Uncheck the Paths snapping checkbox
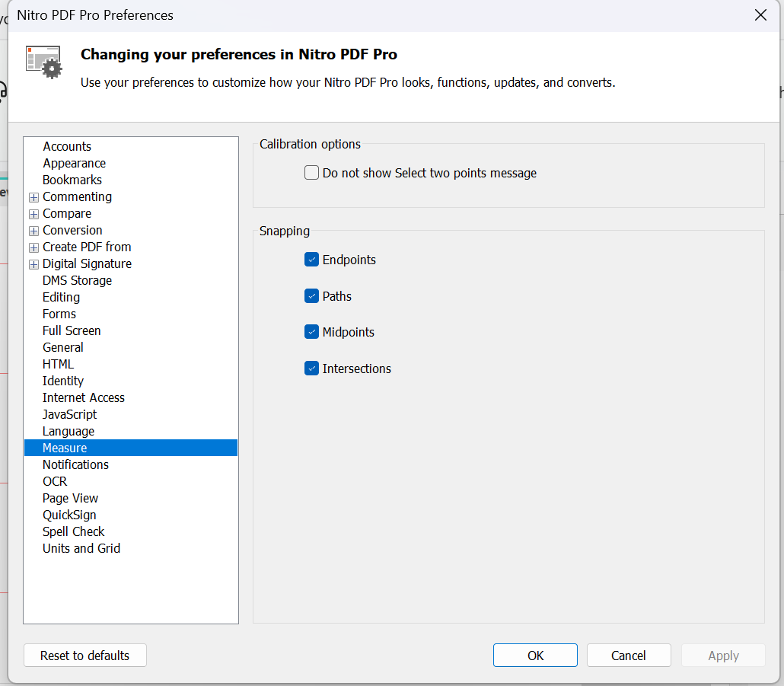This screenshot has height=686, width=784. [311, 296]
